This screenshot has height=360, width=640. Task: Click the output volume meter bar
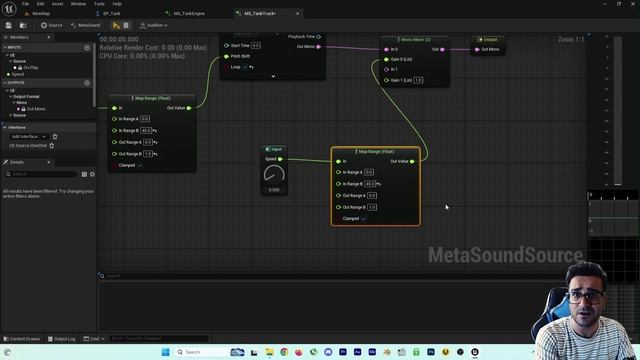(618, 111)
